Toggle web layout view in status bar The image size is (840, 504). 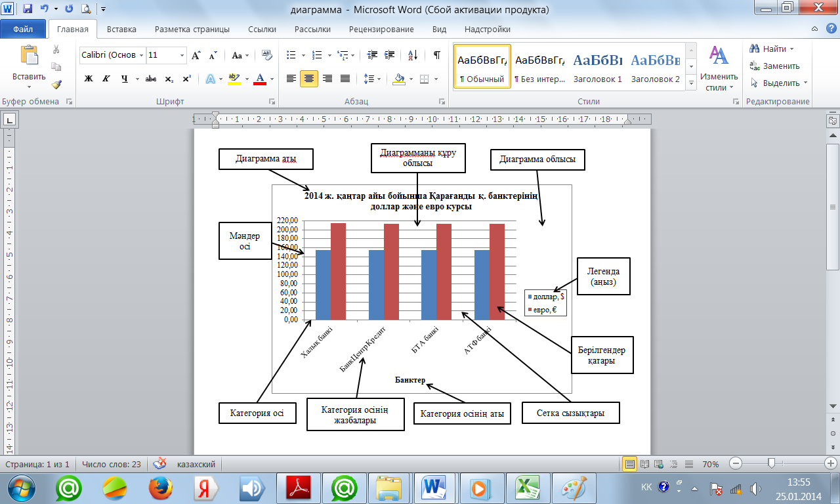click(658, 464)
